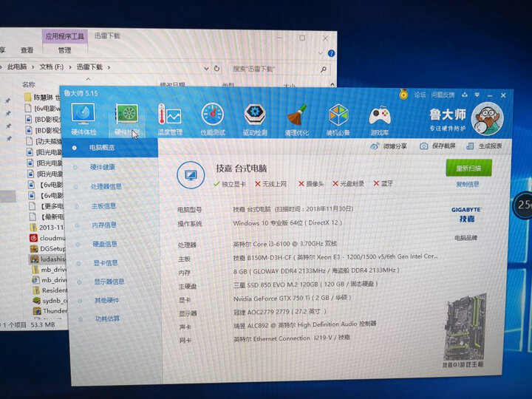Click 英特尔 Ethernet Connection I219-V text
532x399 pixels.
coord(291,338)
